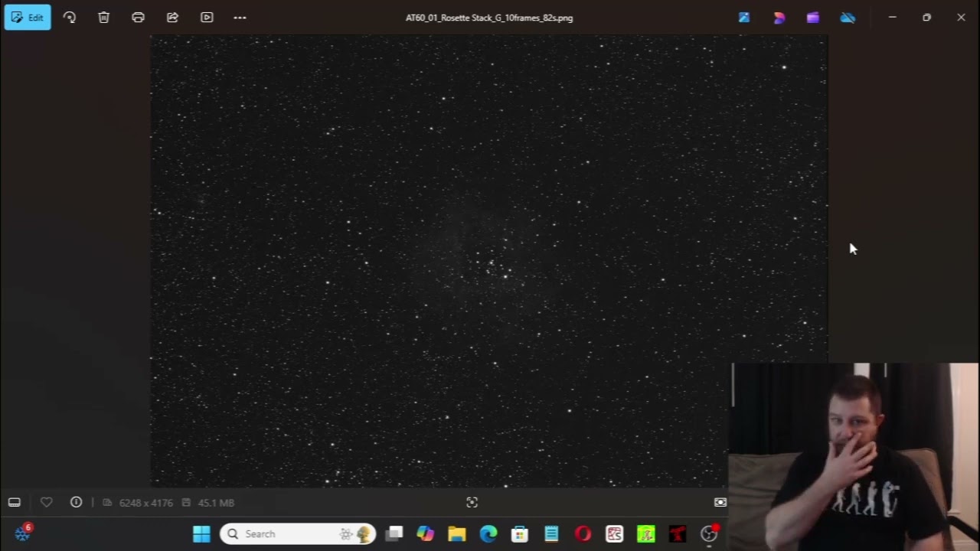Click the zoom-to-fit icon in bottom bar
The height and width of the screenshot is (551, 980).
pos(472,503)
